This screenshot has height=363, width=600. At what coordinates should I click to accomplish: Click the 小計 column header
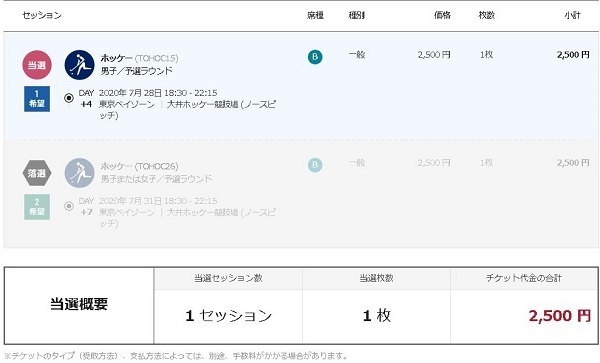(572, 15)
